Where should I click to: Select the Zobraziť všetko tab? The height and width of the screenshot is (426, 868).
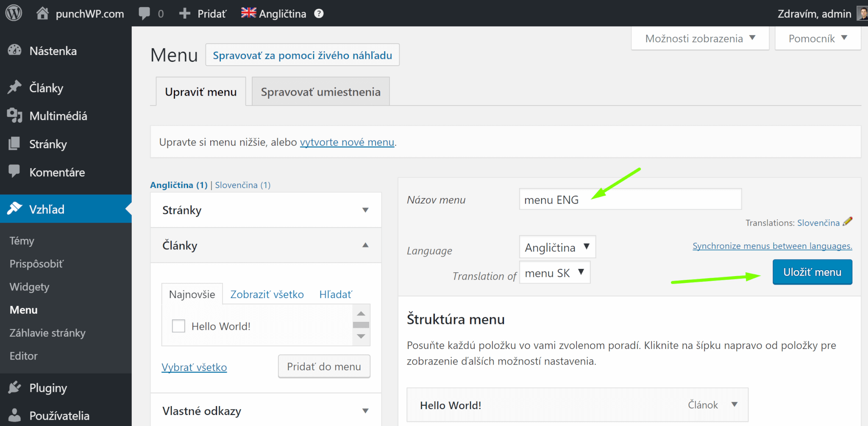[x=267, y=294]
